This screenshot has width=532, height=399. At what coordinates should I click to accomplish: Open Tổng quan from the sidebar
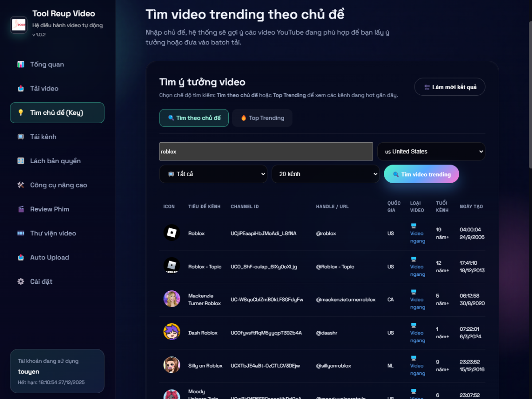point(47,64)
